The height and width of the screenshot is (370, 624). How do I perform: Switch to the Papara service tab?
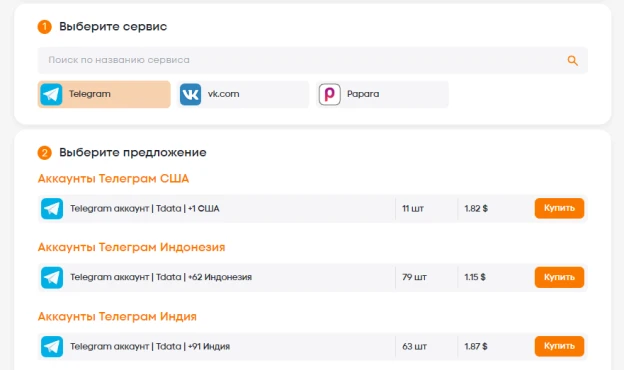click(382, 94)
